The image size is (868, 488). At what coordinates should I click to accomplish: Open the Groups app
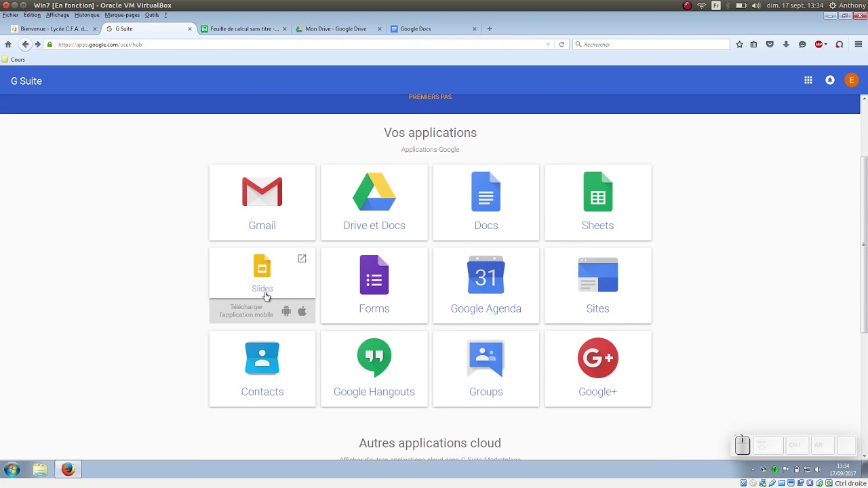[x=486, y=369]
